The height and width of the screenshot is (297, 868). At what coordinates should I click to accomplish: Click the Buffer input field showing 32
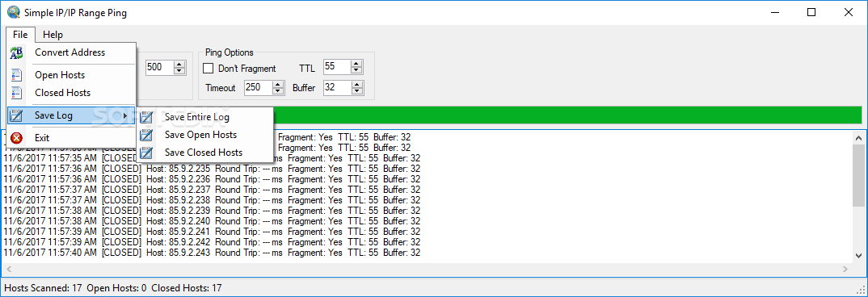tap(337, 87)
